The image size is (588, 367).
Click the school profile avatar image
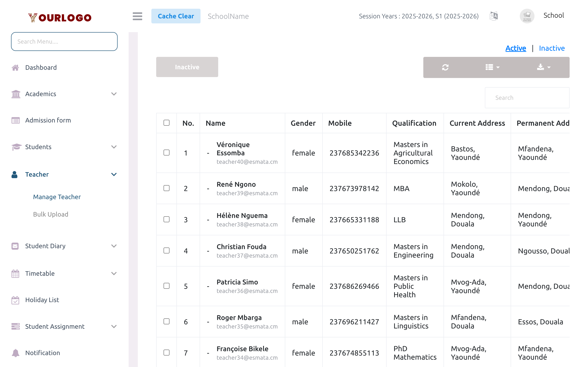527,16
